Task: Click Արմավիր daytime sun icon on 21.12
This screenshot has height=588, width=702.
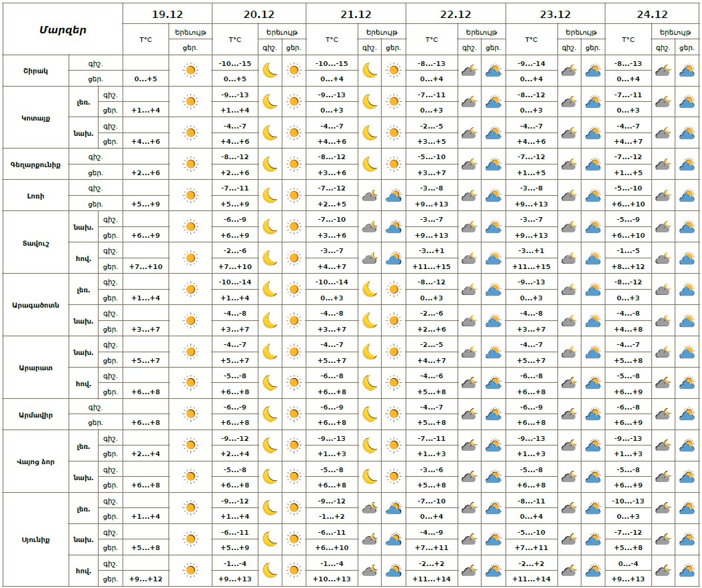Action: [393, 414]
